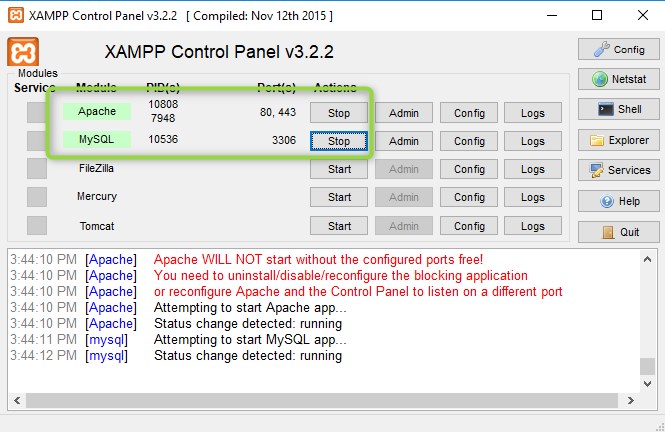Click the Mercury module name
The image size is (665, 432).
pyautogui.click(x=97, y=196)
